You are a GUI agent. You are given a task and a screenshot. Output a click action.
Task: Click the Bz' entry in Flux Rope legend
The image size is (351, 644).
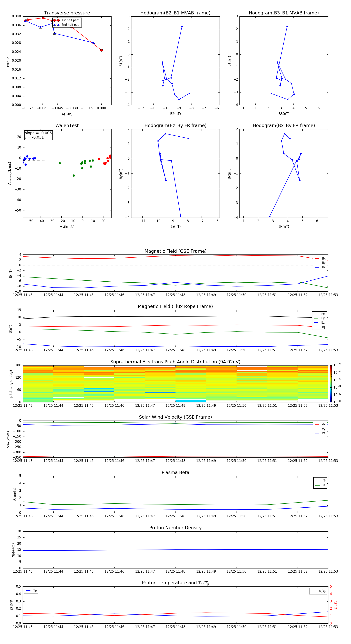pos(320,323)
